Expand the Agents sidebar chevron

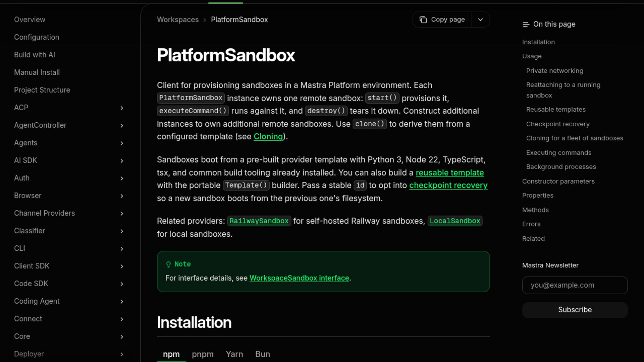click(122, 143)
